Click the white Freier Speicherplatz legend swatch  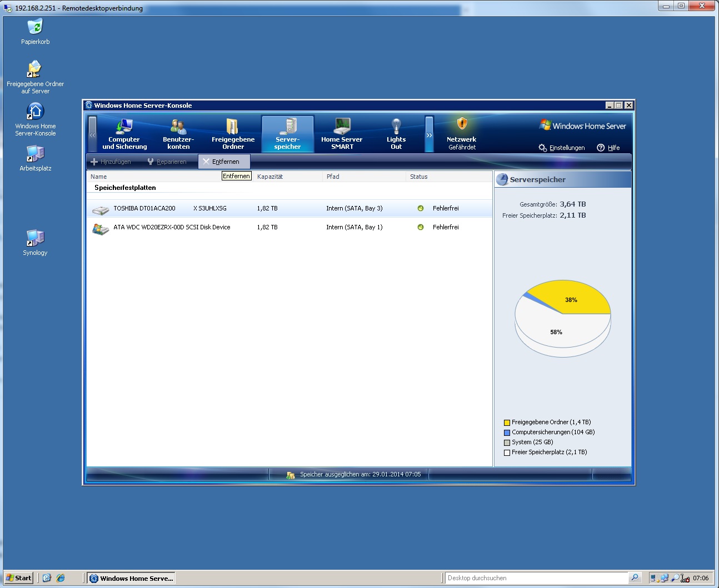coord(507,453)
